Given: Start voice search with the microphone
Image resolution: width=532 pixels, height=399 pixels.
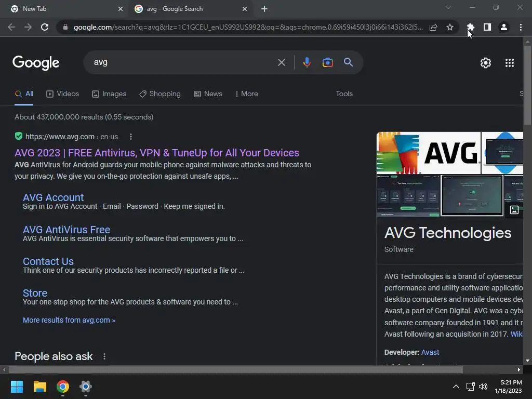Looking at the screenshot, I should (x=307, y=62).
